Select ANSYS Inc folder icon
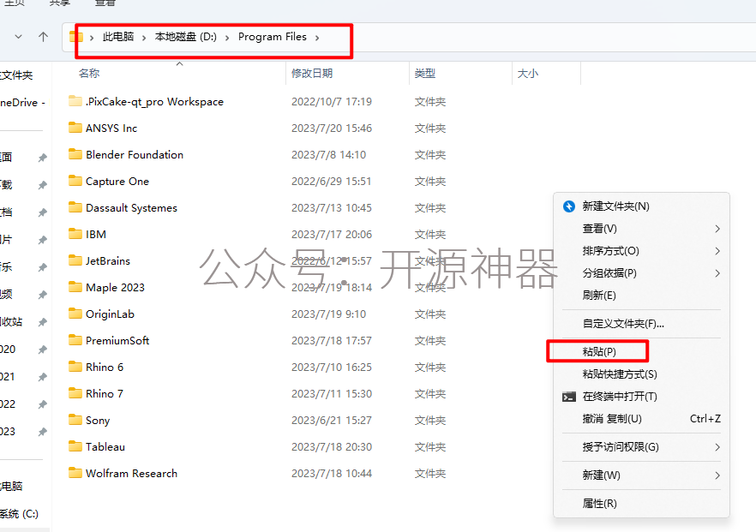 coord(75,127)
